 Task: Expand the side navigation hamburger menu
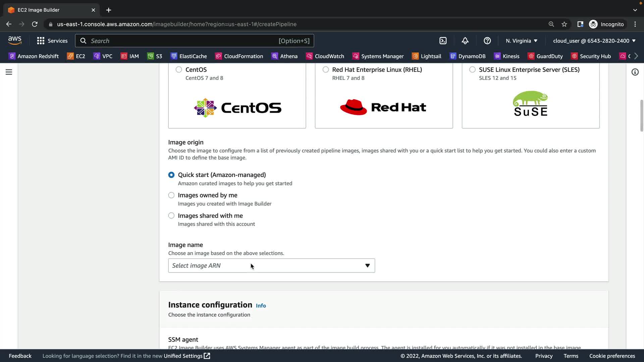(9, 72)
